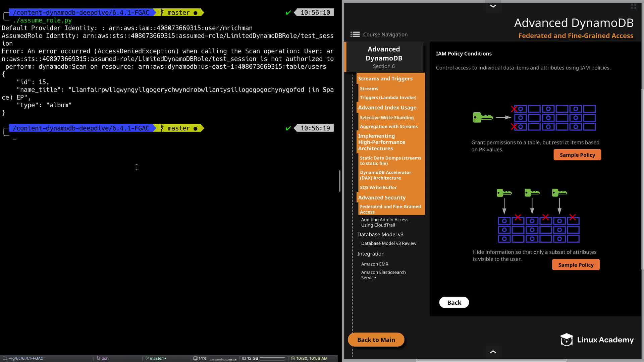644x362 pixels.
Task: Click the memory icon beside 12 GB
Action: coord(244,358)
